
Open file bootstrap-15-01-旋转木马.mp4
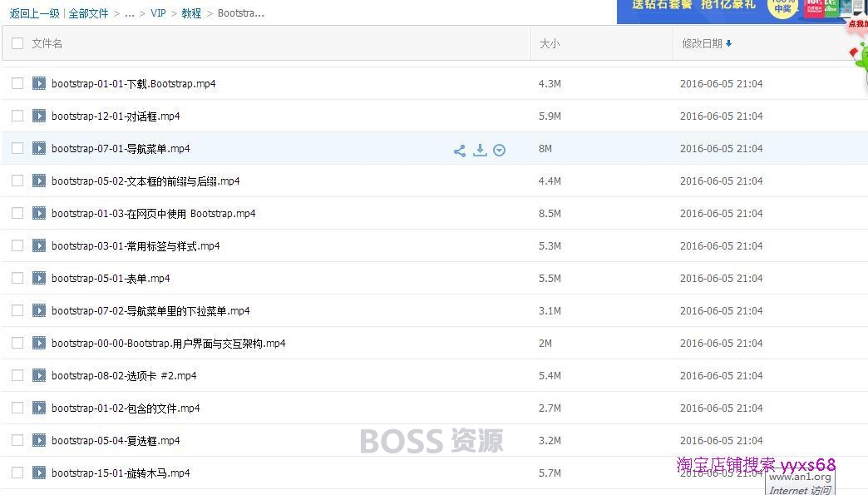pos(121,473)
